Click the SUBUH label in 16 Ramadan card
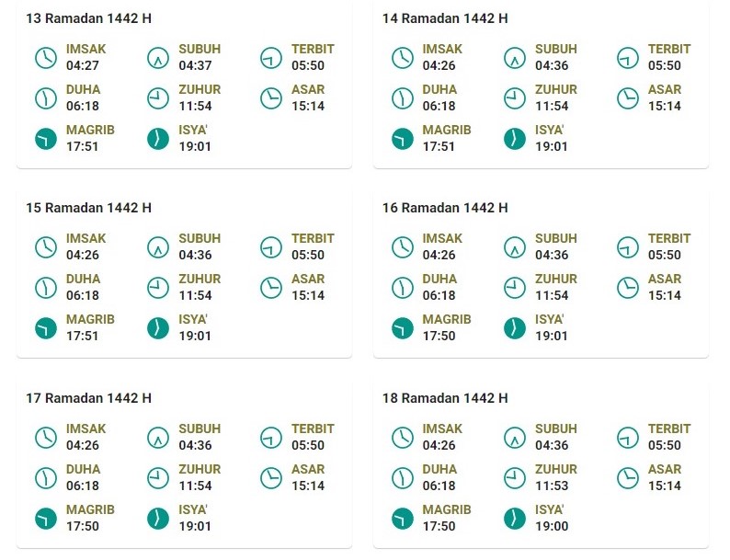The width and height of the screenshot is (730, 560). click(x=556, y=238)
